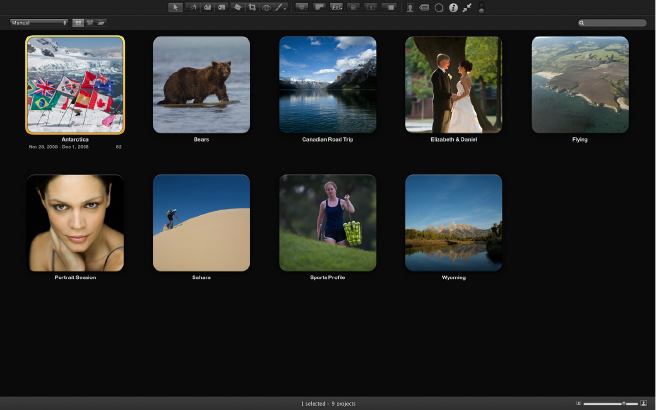Click the Wyoming project label
Screen dimensions: 656x410
(453, 277)
